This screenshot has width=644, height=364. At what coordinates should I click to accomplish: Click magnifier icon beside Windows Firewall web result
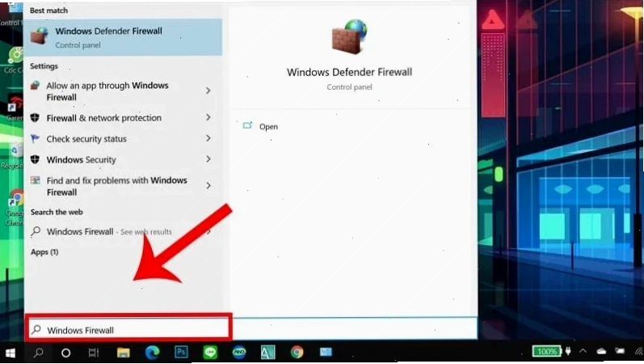(x=36, y=231)
